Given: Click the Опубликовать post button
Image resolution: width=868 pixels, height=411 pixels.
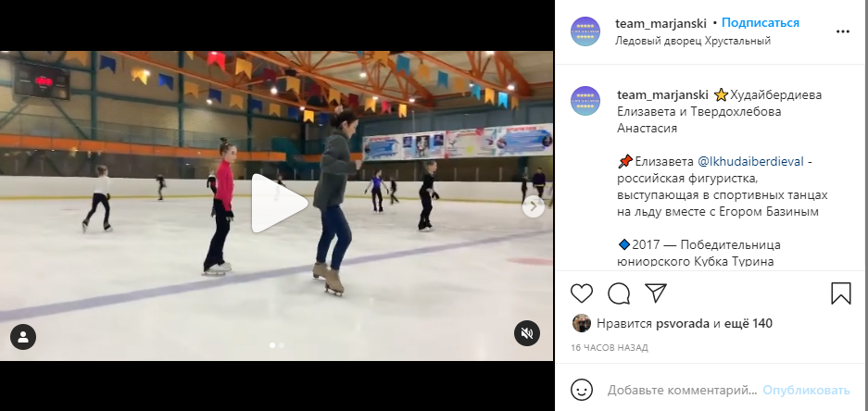Looking at the screenshot, I should click(806, 390).
